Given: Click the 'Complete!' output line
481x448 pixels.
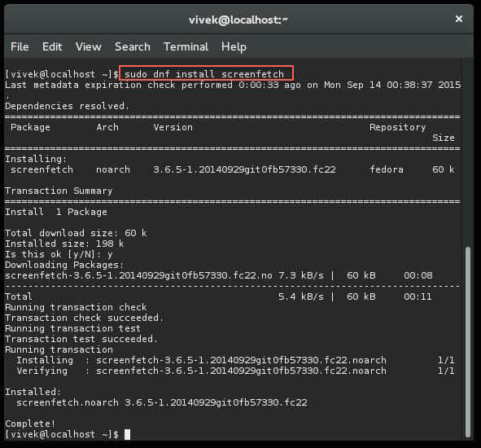Looking at the screenshot, I should (x=30, y=424).
